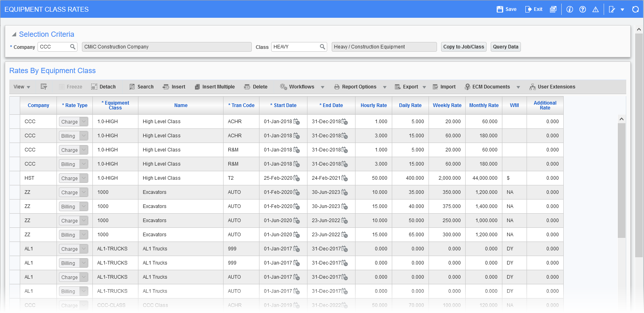Open the View menu
The width and height of the screenshot is (644, 313).
(x=22, y=87)
